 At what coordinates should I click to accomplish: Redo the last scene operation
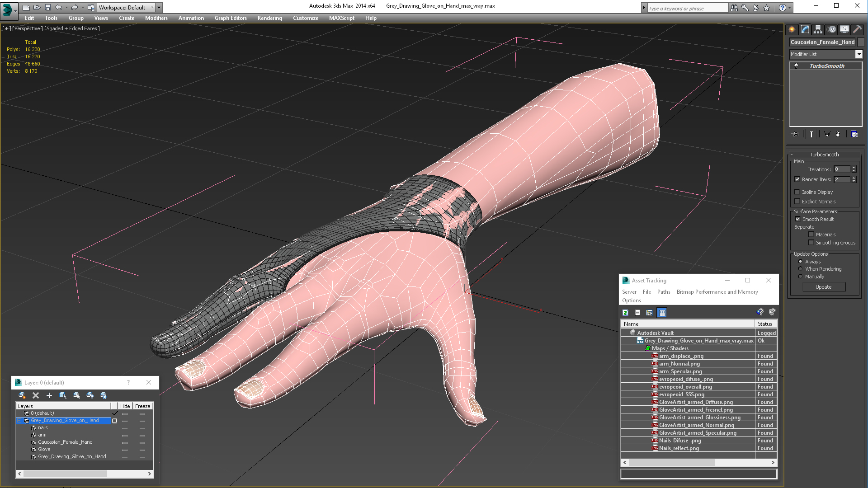75,7
